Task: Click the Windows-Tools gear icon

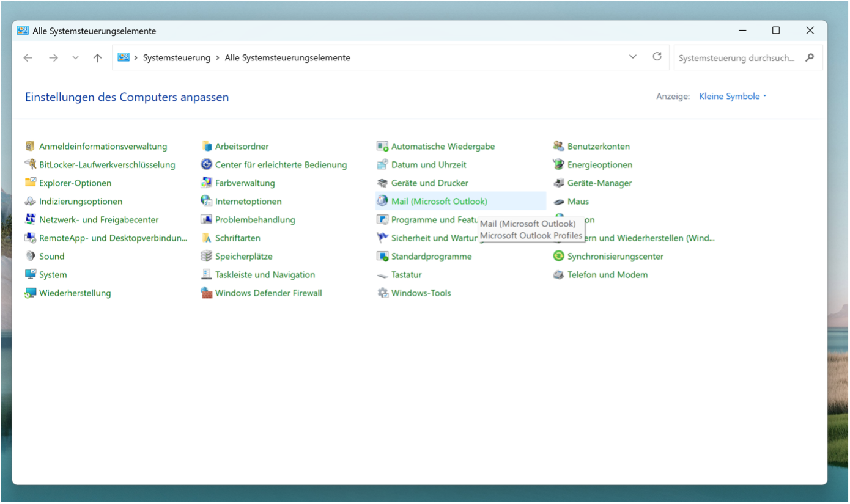Action: (x=382, y=293)
